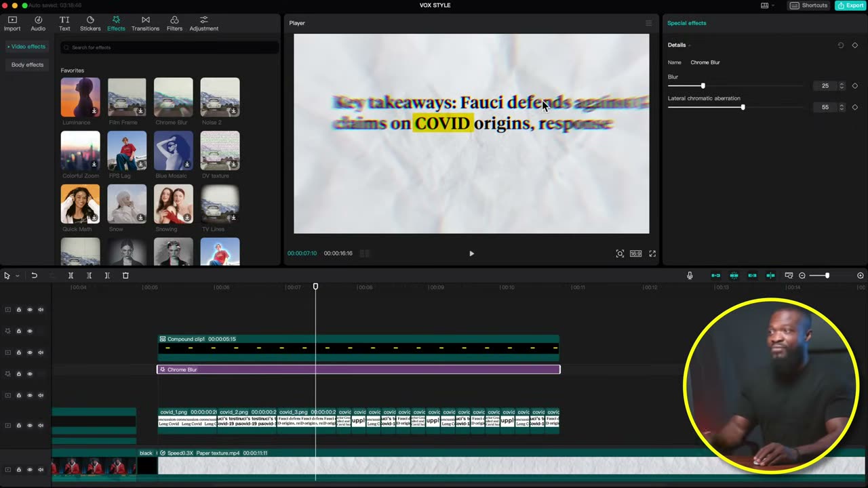Lock the Chrome Blur effect track
This screenshot has height=488, width=868.
click(x=19, y=373)
